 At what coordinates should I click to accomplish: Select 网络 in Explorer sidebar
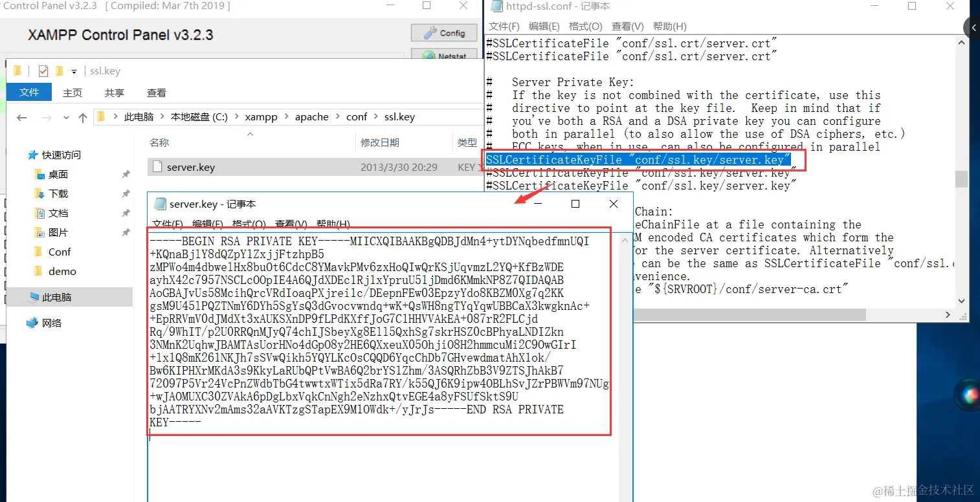(x=52, y=323)
